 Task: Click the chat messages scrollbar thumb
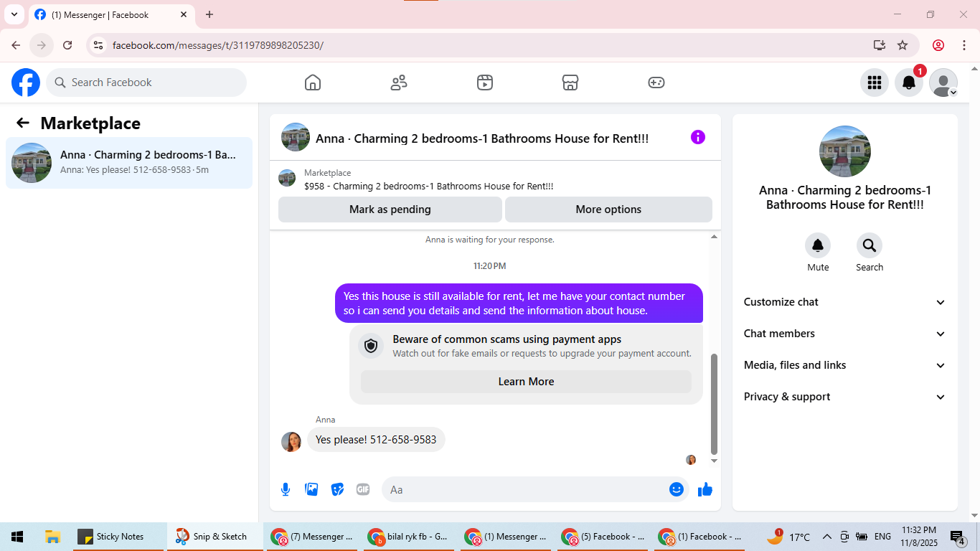[714, 404]
